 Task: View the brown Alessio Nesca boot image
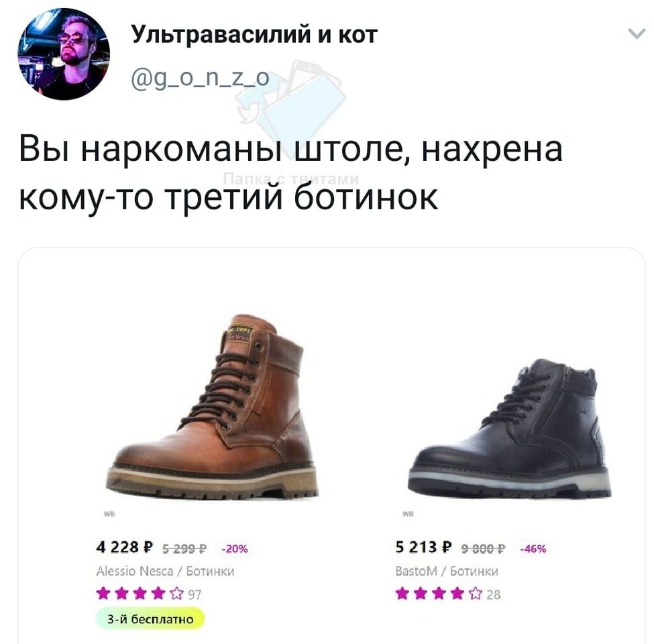pyautogui.click(x=212, y=407)
